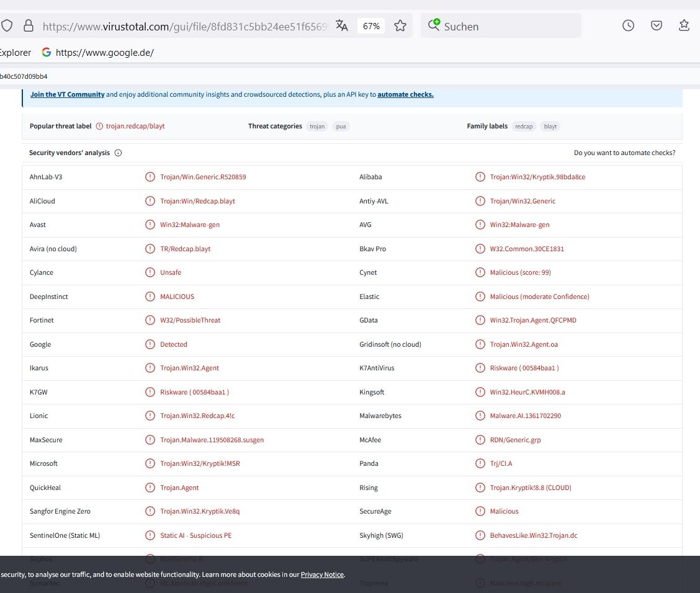700x593 pixels.
Task: Click the alert icon for McAfee detection
Action: [480, 440]
